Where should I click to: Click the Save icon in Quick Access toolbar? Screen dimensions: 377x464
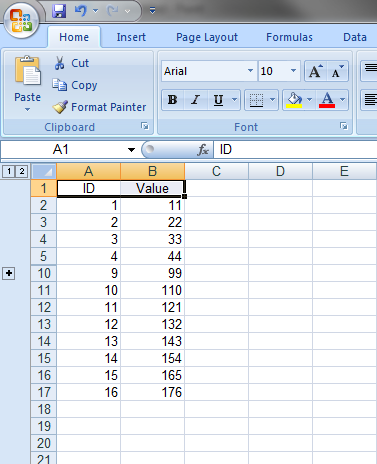point(59,11)
